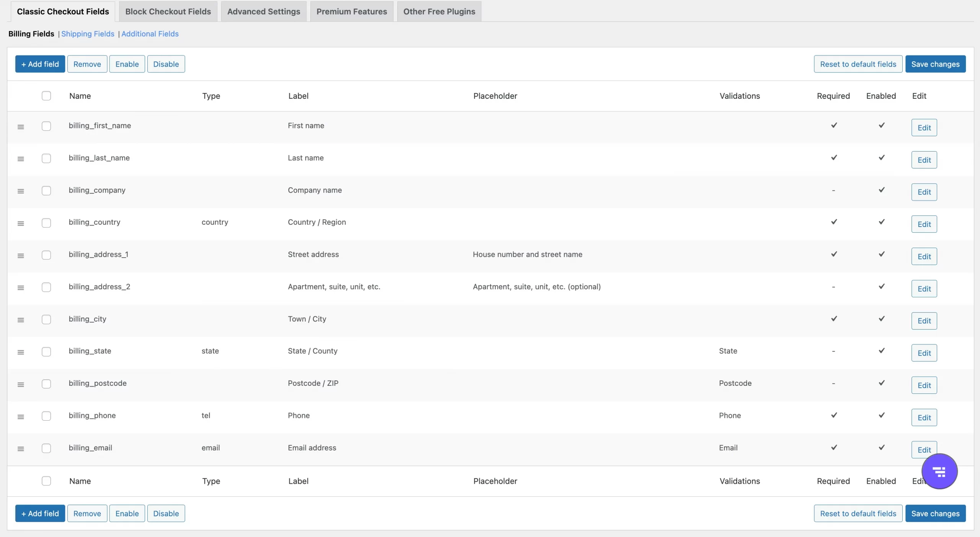Check the billing_address_1 row checkbox
The height and width of the screenshot is (537, 980).
click(x=46, y=255)
